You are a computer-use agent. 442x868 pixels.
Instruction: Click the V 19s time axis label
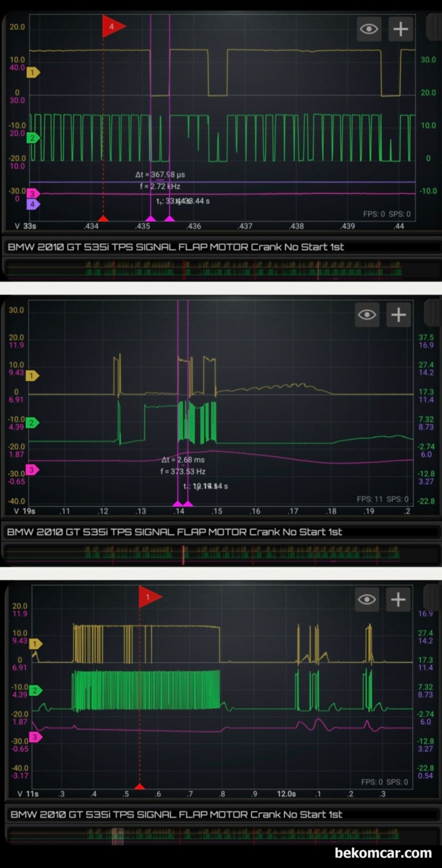tap(25, 511)
